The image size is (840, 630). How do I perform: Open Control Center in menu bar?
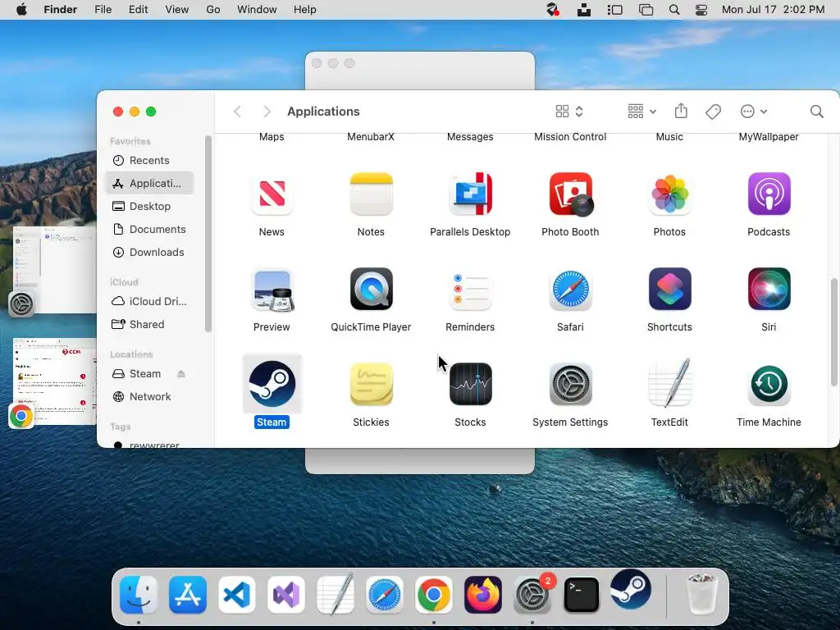[701, 10]
